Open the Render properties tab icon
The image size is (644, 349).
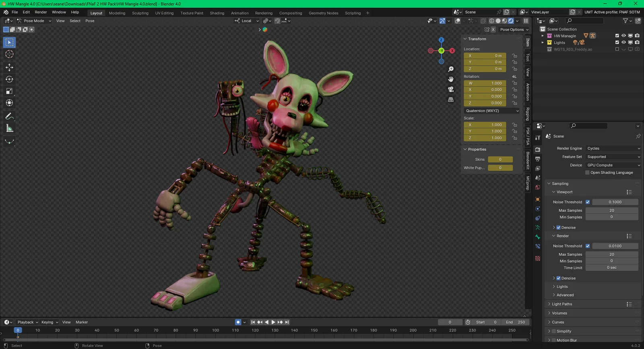538,150
